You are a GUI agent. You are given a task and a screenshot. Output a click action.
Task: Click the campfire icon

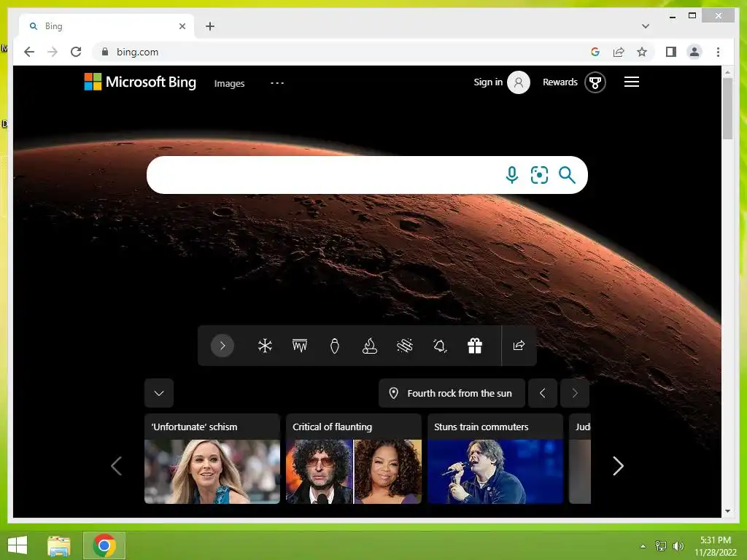[370, 346]
